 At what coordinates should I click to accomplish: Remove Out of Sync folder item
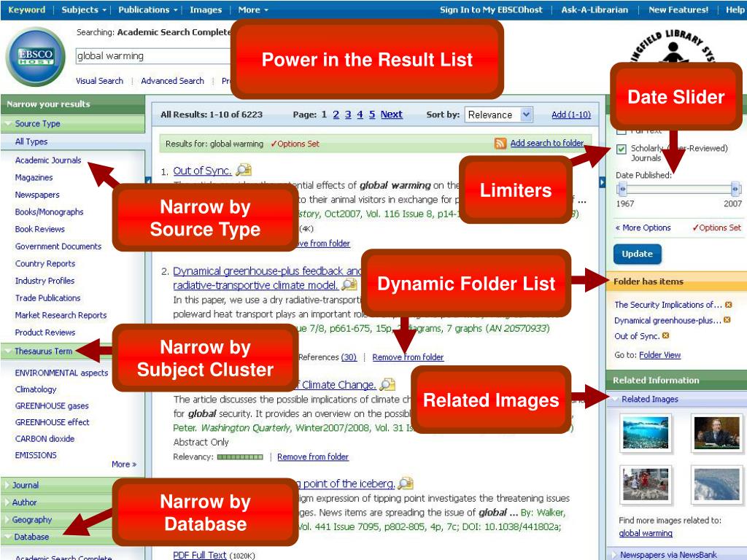coord(666,335)
